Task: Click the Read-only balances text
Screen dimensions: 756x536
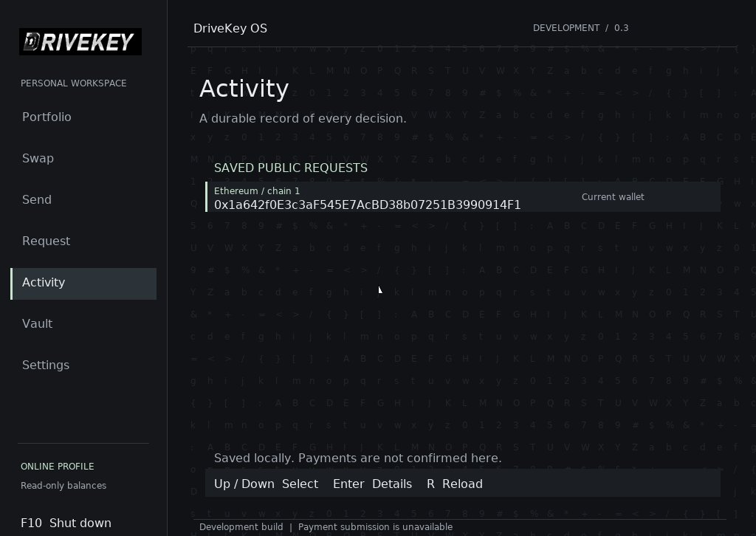Action: 63,485
